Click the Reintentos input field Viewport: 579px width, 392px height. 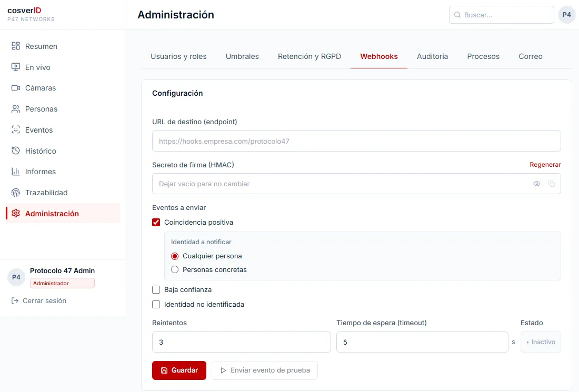pyautogui.click(x=242, y=342)
